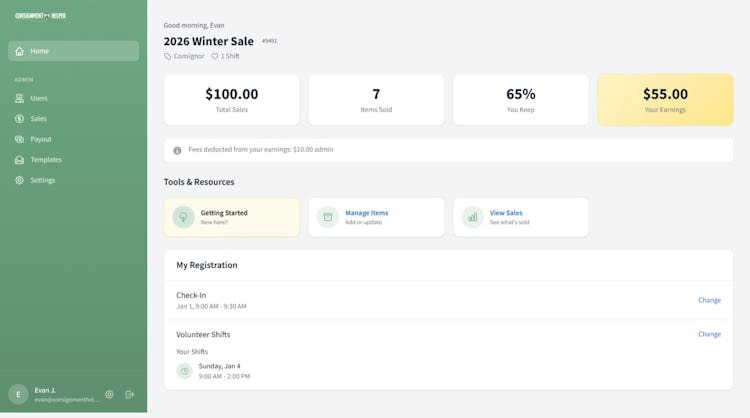Open the View Sales link
Screen dimensions: 750x418
[x=506, y=213]
